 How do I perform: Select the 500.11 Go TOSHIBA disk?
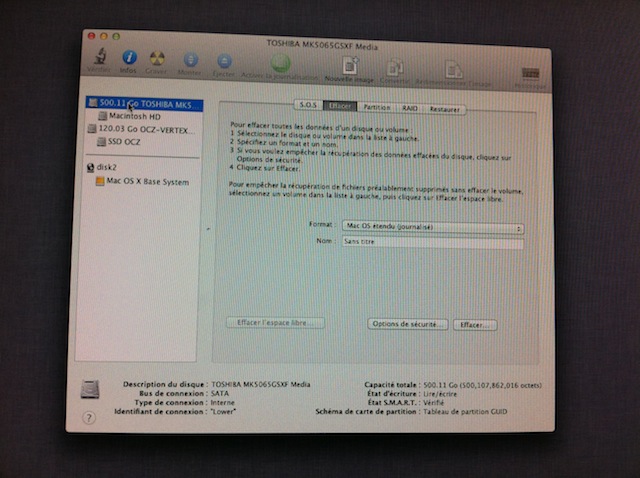tap(144, 104)
